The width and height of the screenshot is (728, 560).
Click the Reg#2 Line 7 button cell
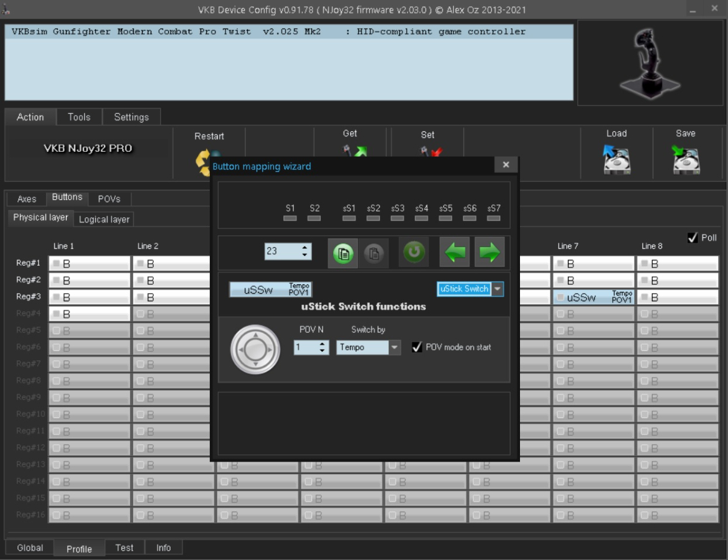(593, 280)
